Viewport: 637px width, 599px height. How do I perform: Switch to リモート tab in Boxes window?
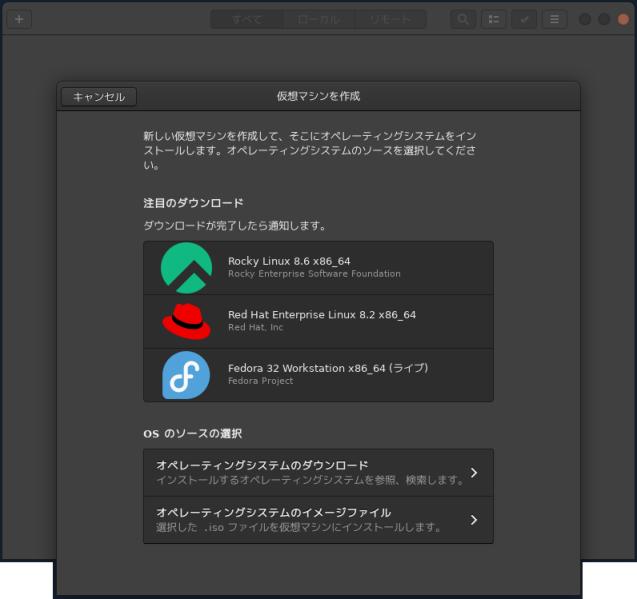(x=390, y=19)
